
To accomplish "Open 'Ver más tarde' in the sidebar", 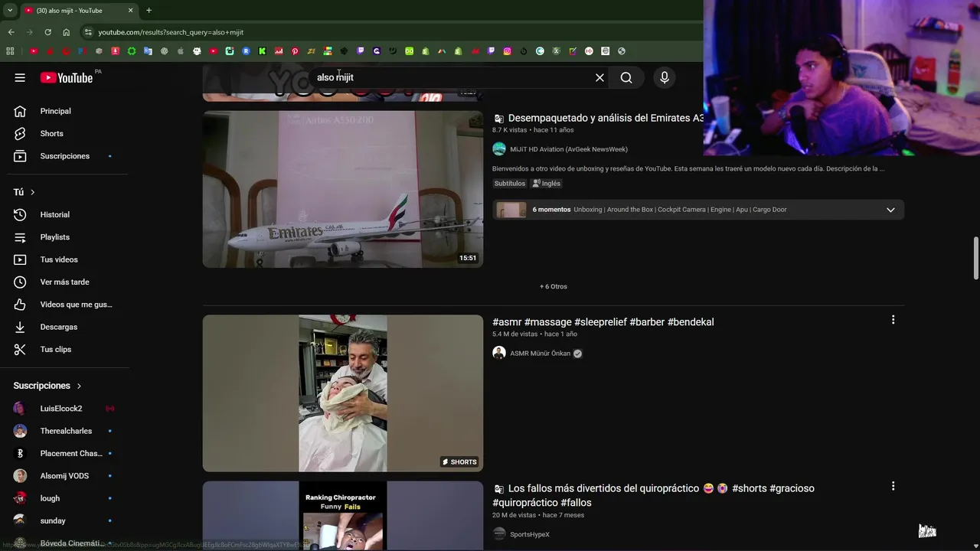I will pyautogui.click(x=65, y=282).
